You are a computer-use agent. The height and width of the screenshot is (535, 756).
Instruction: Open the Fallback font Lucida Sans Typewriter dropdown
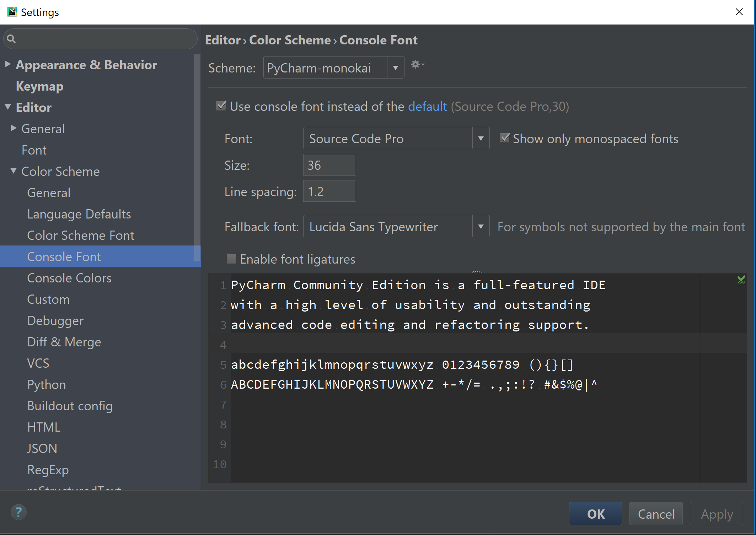pos(396,226)
